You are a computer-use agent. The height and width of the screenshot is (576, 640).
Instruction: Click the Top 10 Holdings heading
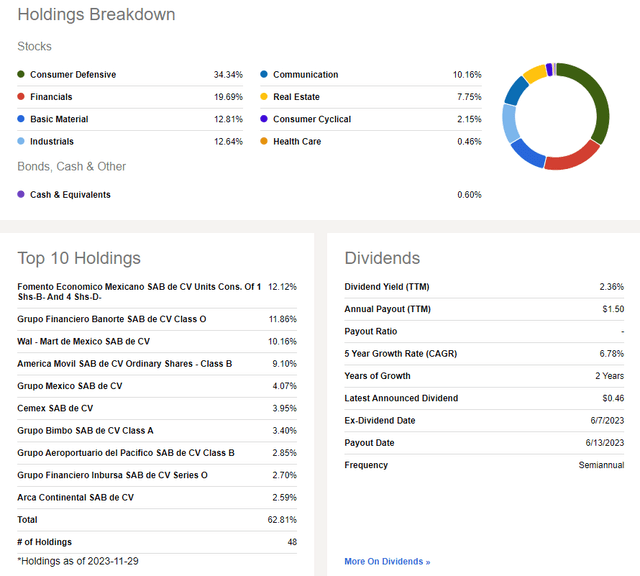[x=79, y=258]
